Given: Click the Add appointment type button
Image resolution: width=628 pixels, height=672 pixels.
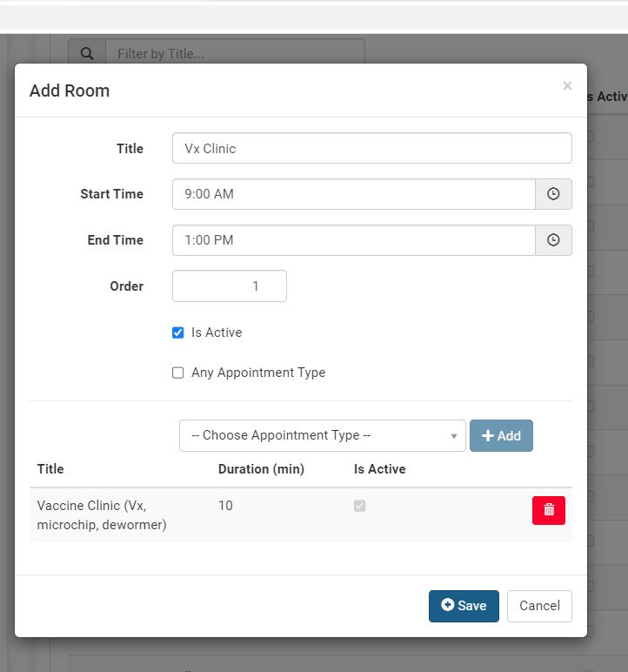Looking at the screenshot, I should click(501, 435).
